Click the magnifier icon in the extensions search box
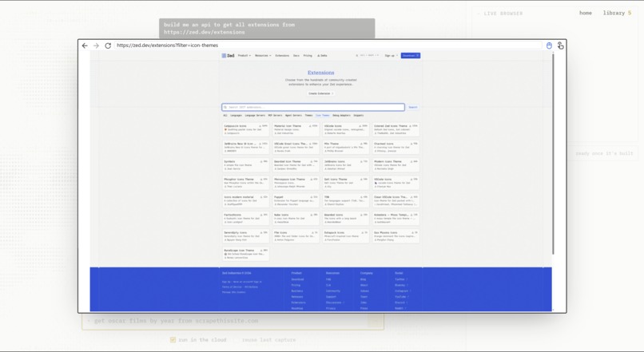This screenshot has height=352, width=644. click(225, 107)
